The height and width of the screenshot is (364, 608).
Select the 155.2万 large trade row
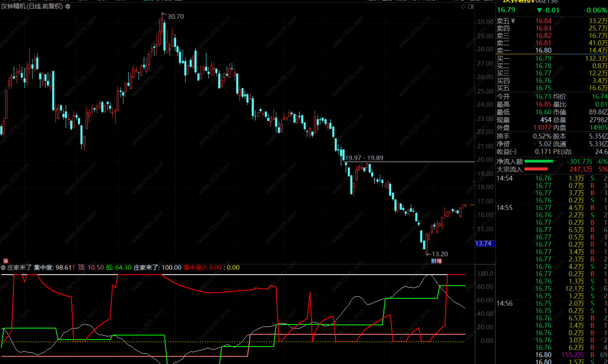572,355
